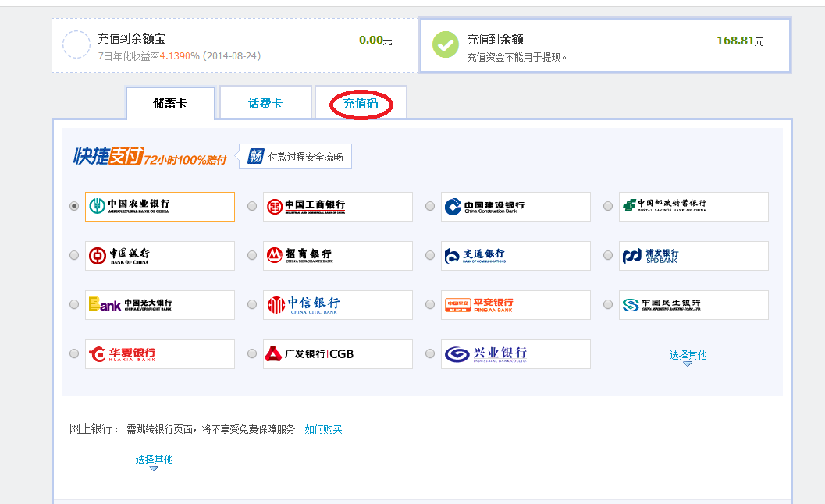The height and width of the screenshot is (504, 825).
Task: Click the 充值到余额 title text
Action: pos(495,40)
